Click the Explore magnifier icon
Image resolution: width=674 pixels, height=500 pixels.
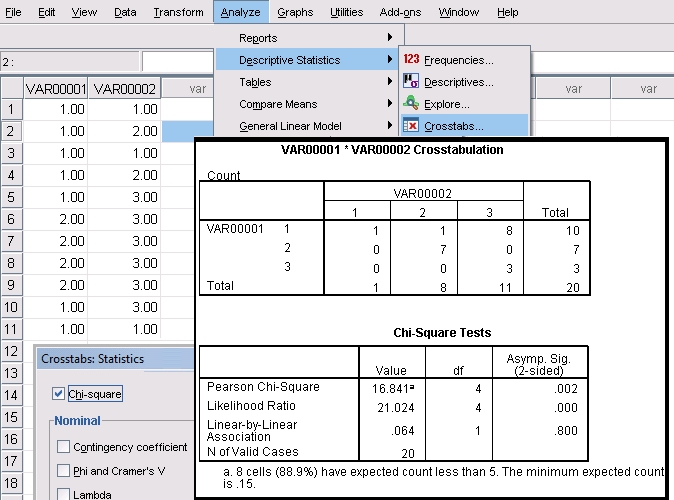(411, 104)
